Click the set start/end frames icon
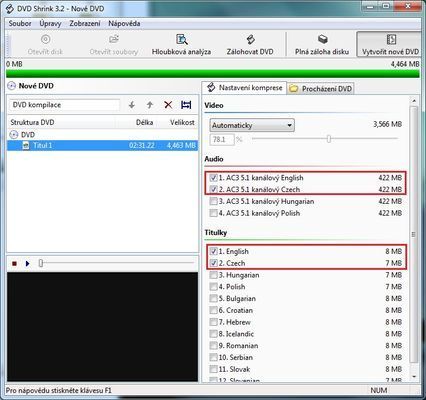This screenshot has height=400, width=426. coord(186,105)
